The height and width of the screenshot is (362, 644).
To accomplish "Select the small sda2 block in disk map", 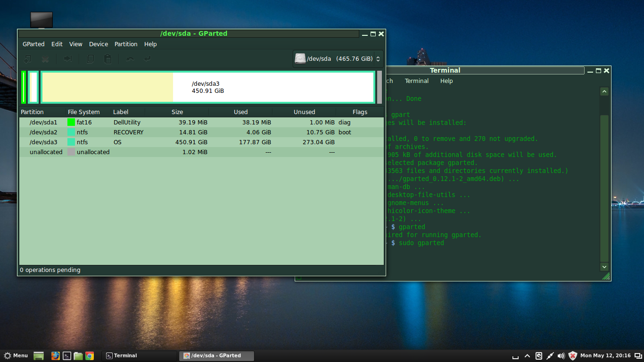I will coord(33,87).
